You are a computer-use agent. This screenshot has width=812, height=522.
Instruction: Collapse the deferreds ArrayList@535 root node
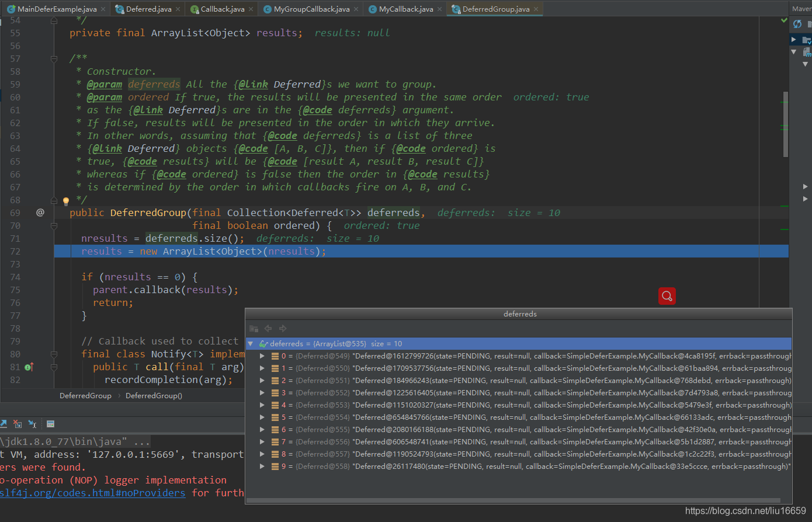point(251,344)
